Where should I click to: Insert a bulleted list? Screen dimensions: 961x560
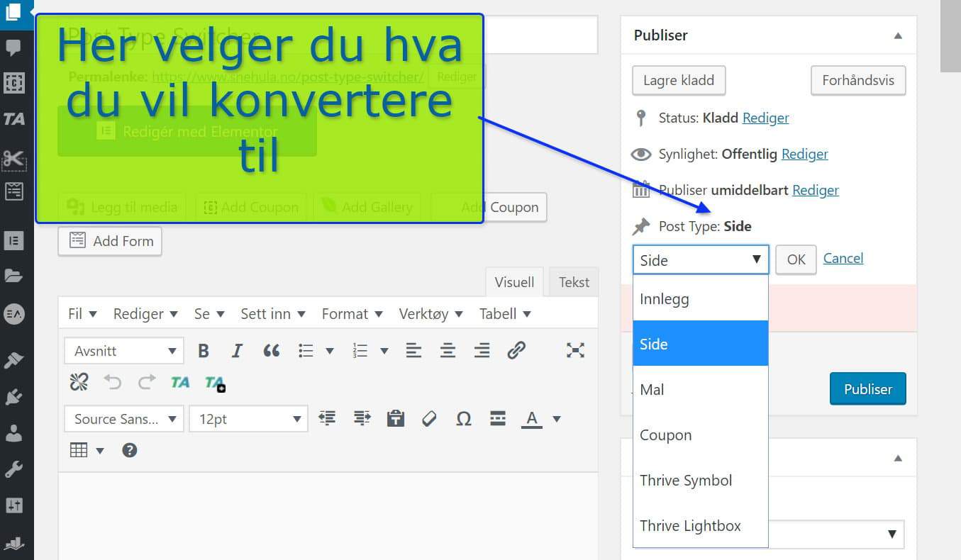306,350
